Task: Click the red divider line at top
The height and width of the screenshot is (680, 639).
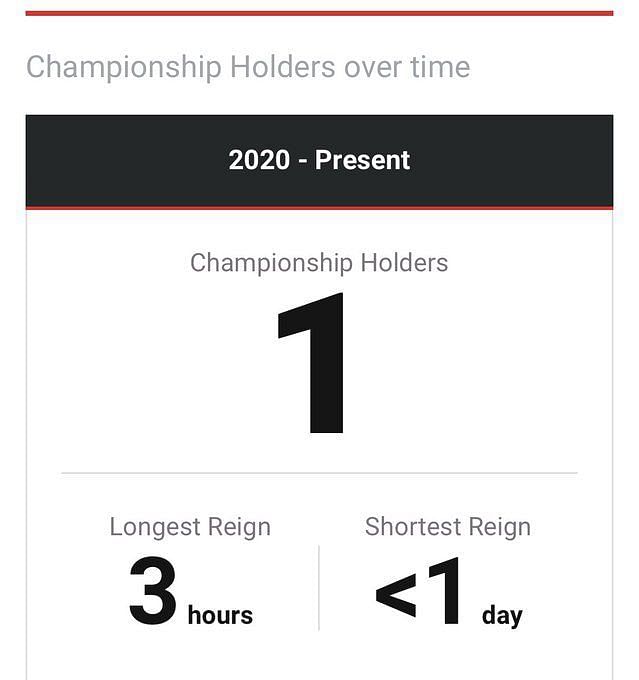Action: pos(319,13)
